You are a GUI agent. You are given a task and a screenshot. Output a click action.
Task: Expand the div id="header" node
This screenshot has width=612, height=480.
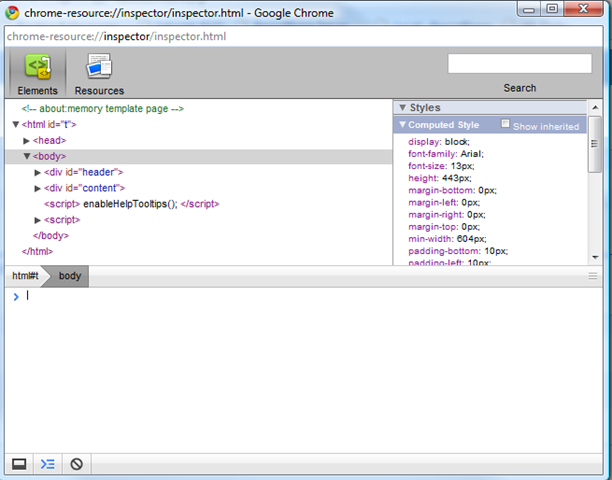37,172
